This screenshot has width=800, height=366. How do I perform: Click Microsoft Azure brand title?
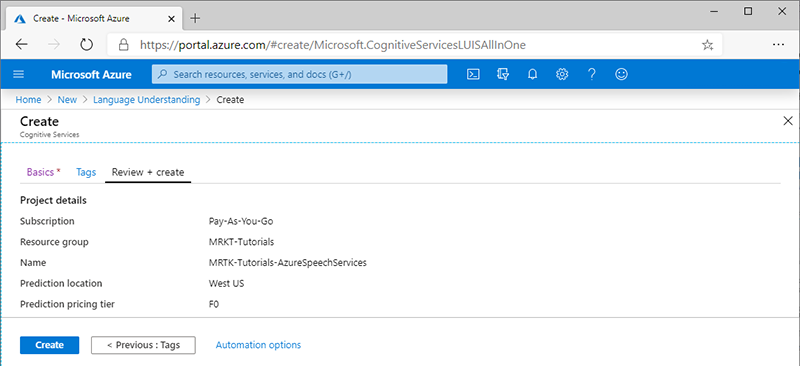pos(91,75)
